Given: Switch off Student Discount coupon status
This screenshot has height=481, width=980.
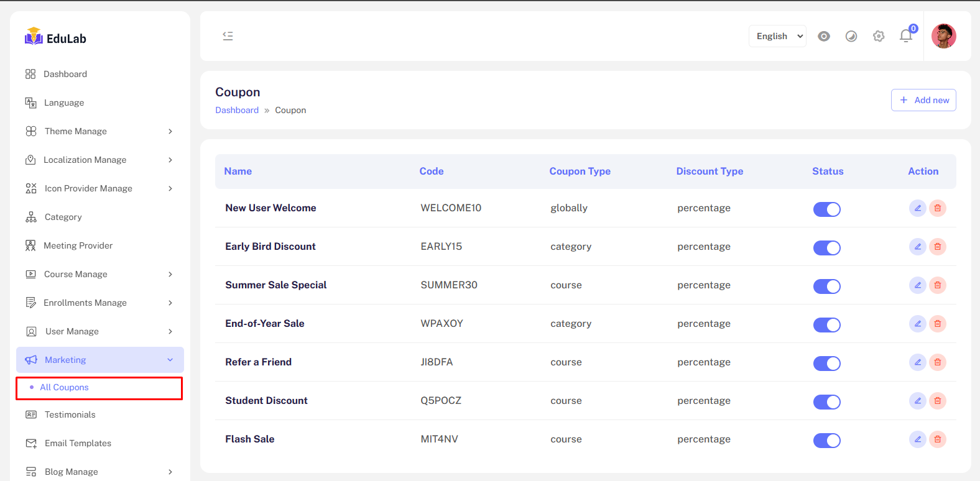Looking at the screenshot, I should 826,402.
